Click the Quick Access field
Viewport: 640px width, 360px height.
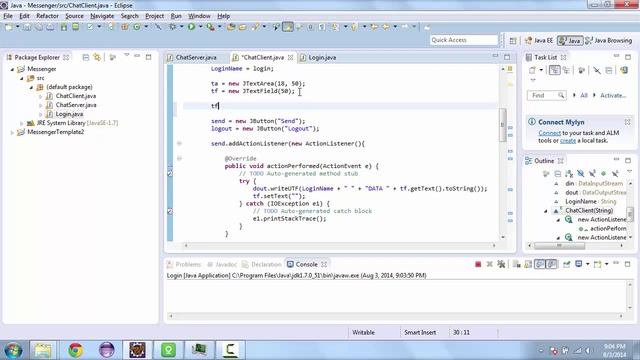[464, 40]
